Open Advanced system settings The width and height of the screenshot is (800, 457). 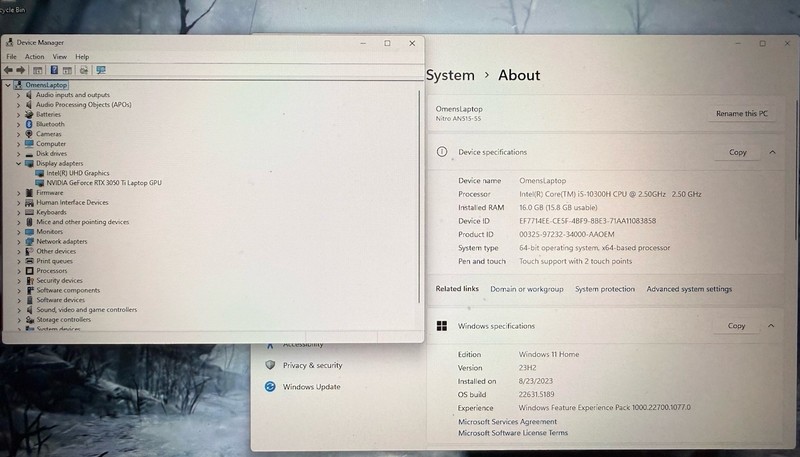point(689,289)
